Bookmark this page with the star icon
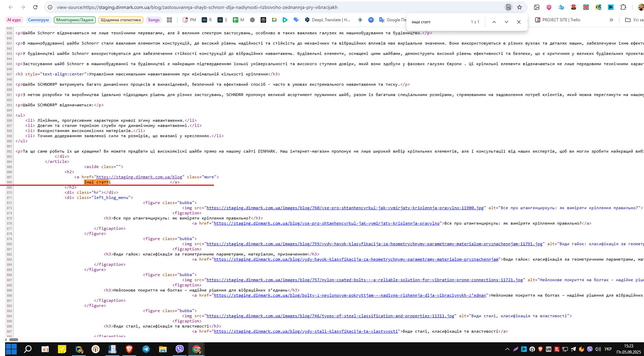The height and width of the screenshot is (356, 644). tap(520, 7)
